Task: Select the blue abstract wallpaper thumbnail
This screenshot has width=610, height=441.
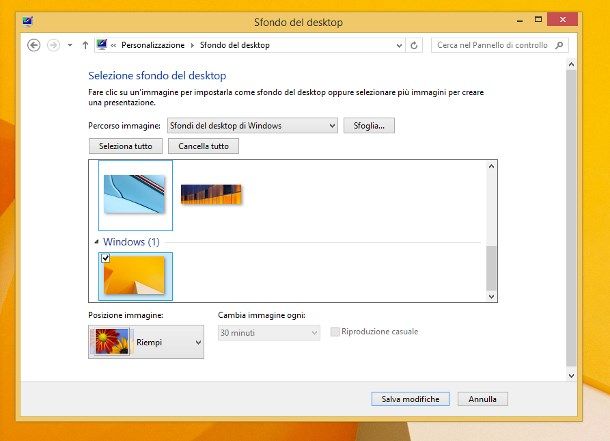Action: (x=135, y=194)
